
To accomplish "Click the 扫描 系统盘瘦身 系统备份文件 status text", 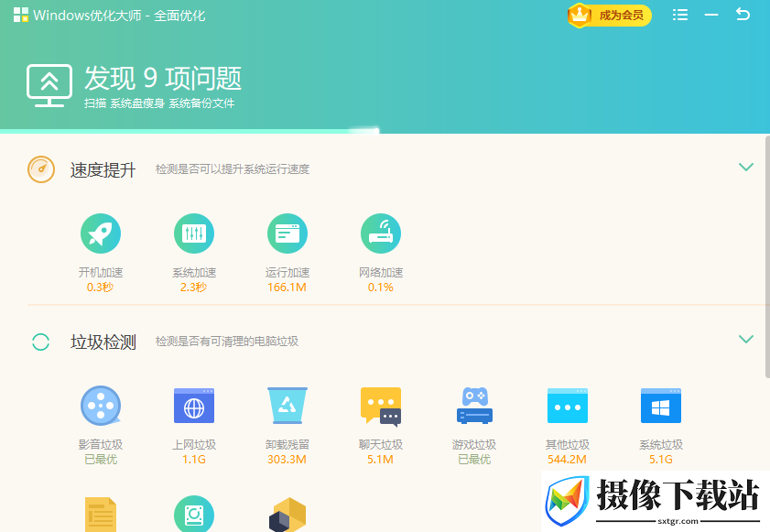I will 159,103.
